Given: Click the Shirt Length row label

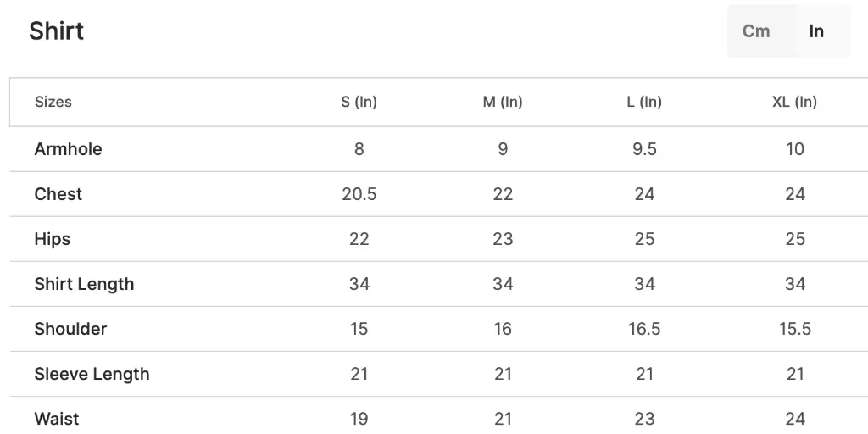Looking at the screenshot, I should [84, 284].
